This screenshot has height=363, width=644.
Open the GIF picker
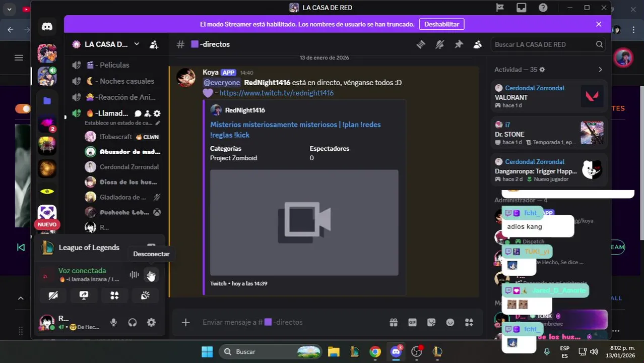pyautogui.click(x=412, y=322)
